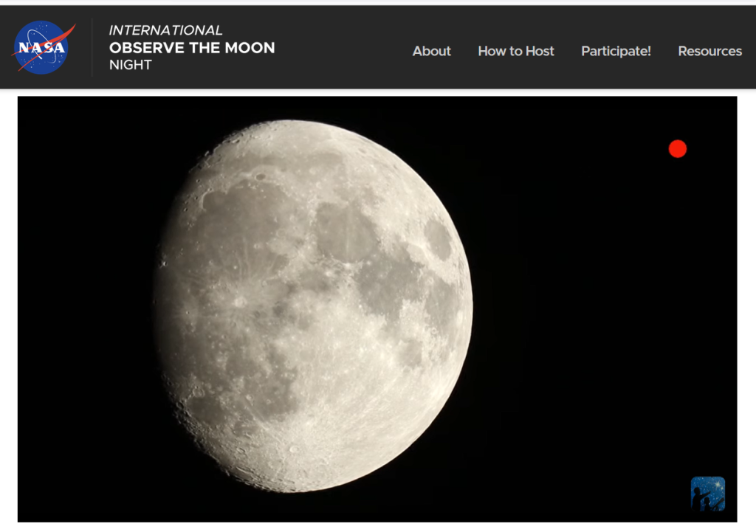Click the red swoosh on NASA logo
Screen dimensions: 756x532
point(65,37)
